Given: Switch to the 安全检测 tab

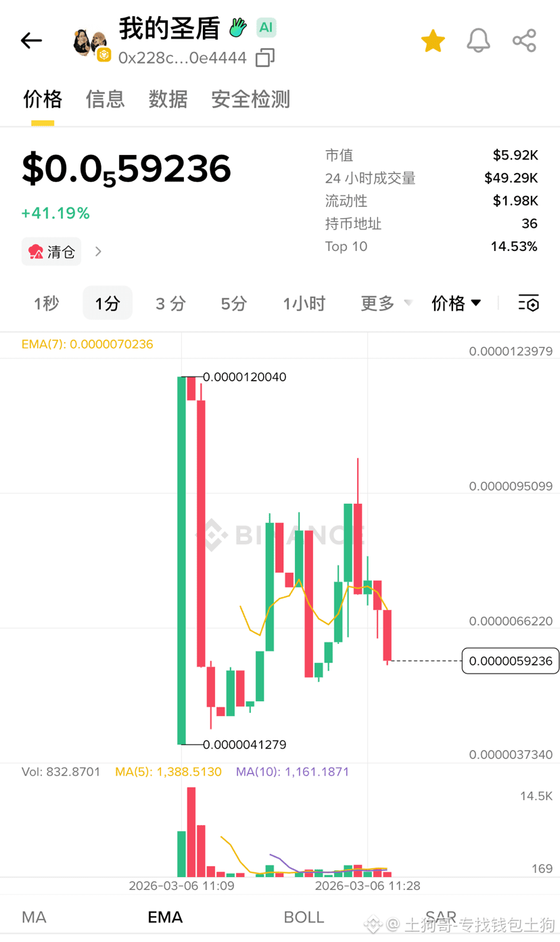Looking at the screenshot, I should (x=251, y=99).
